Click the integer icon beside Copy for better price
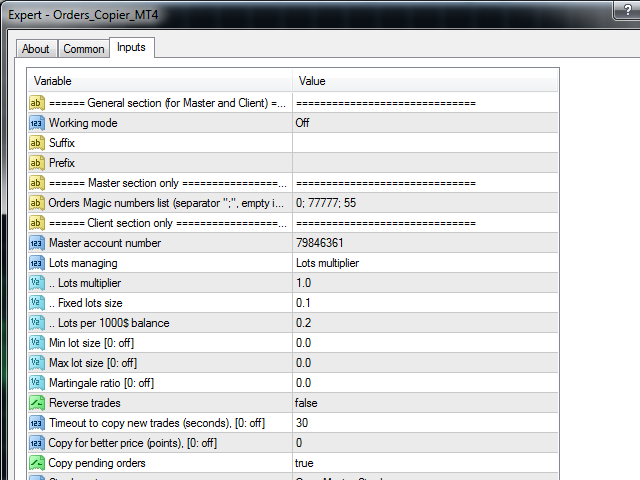640x480 pixels. click(x=37, y=443)
